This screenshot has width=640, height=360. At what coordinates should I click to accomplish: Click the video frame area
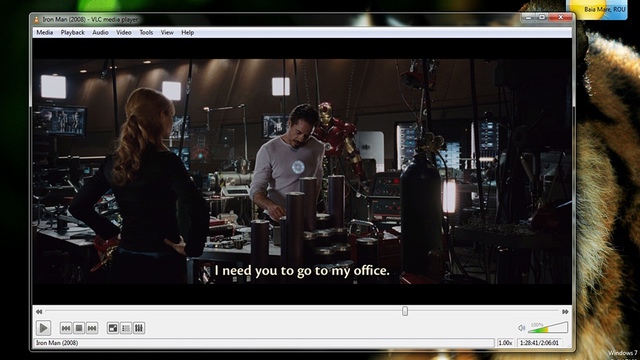tap(302, 171)
